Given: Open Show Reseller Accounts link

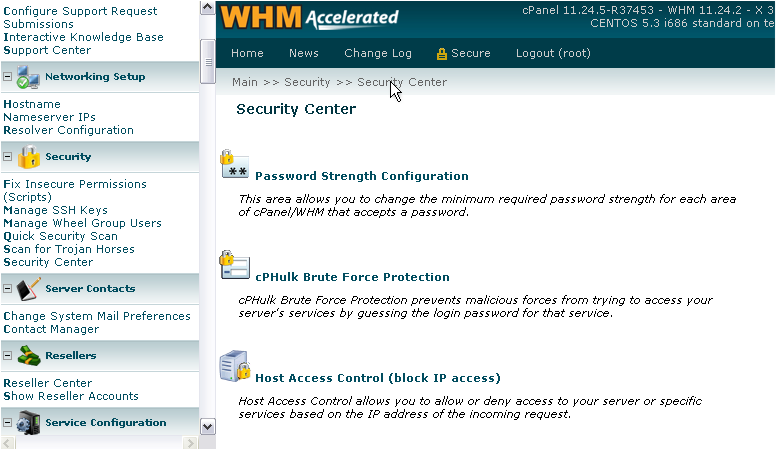Looking at the screenshot, I should 71,396.
